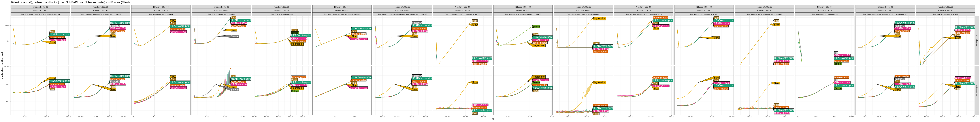This screenshot has height=122, width=980.
Task: Select the 'Test: fwrite refactored in #6393' header
Action: (x=824, y=14)
